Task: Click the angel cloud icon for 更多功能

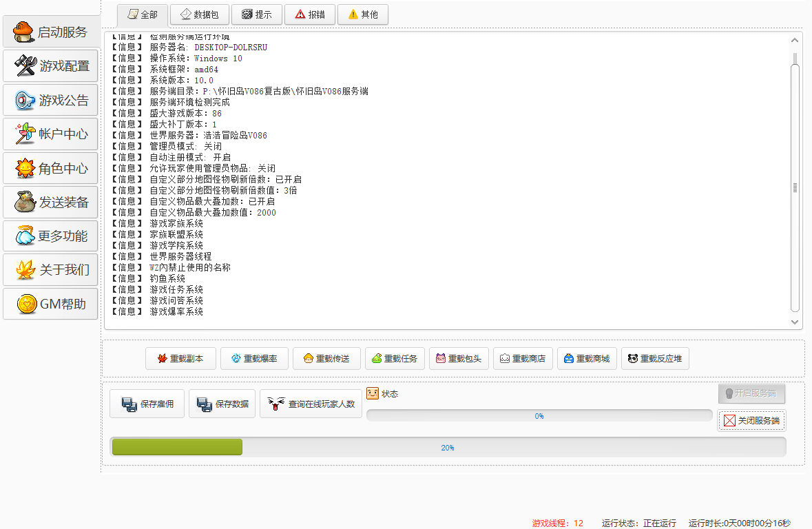Action: point(25,236)
